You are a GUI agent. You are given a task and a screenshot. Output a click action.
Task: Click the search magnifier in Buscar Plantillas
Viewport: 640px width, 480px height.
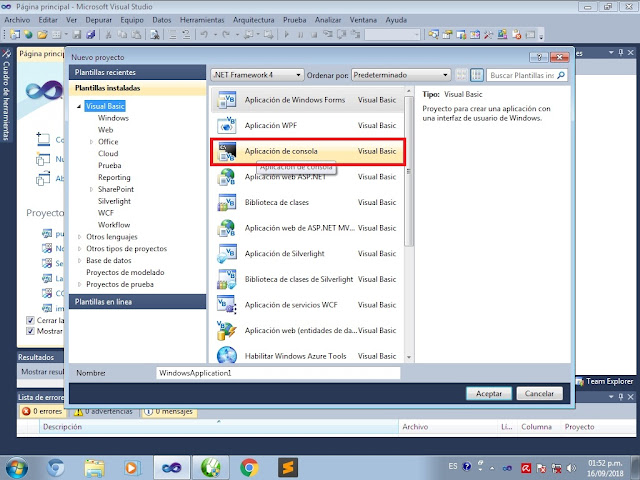coord(561,75)
